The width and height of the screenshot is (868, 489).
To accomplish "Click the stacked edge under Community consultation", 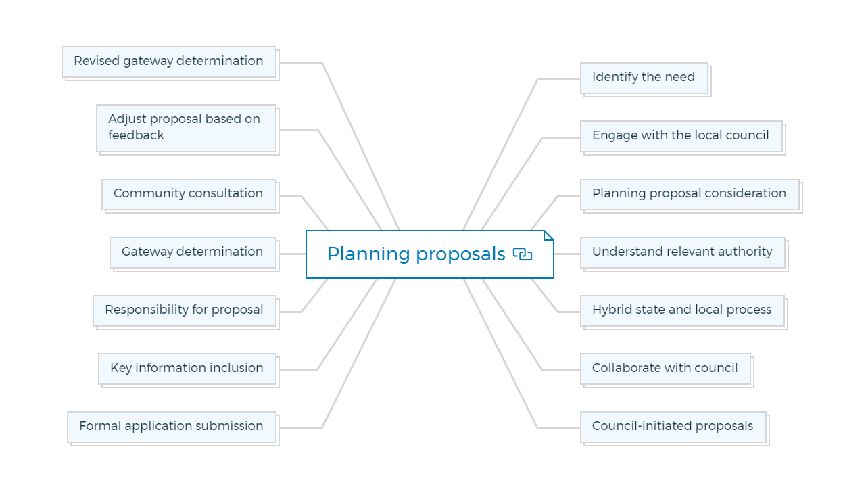I will [x=193, y=211].
